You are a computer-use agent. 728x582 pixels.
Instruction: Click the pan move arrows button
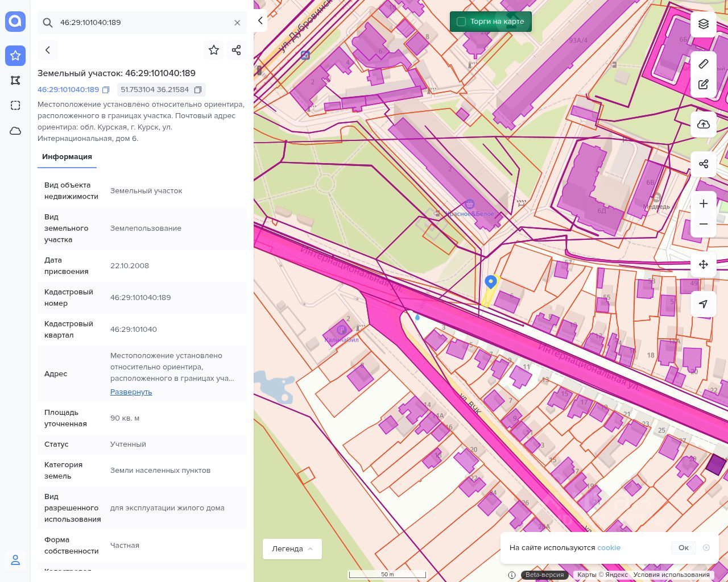pyautogui.click(x=704, y=264)
